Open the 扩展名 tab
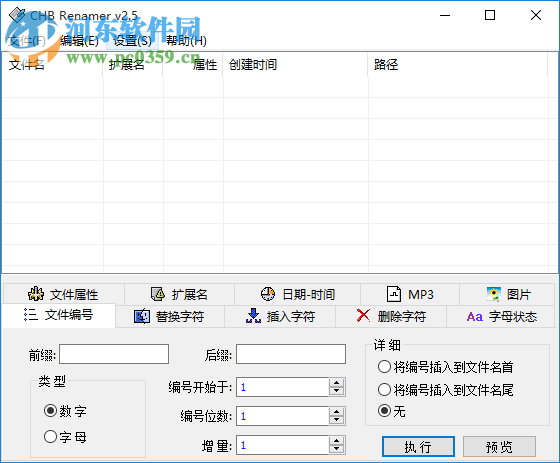Screen dimensions: 560x463 (179, 294)
